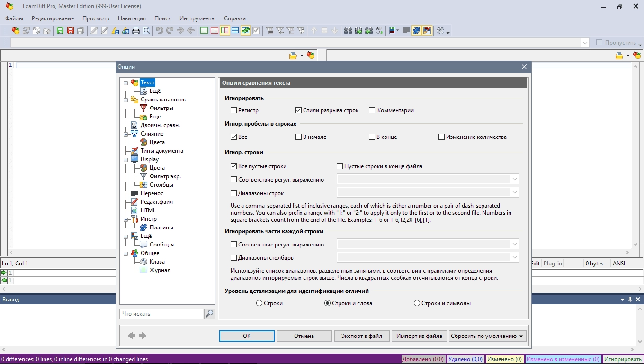Select Журнал in the options tree
The image size is (644, 364).
coord(160,270)
